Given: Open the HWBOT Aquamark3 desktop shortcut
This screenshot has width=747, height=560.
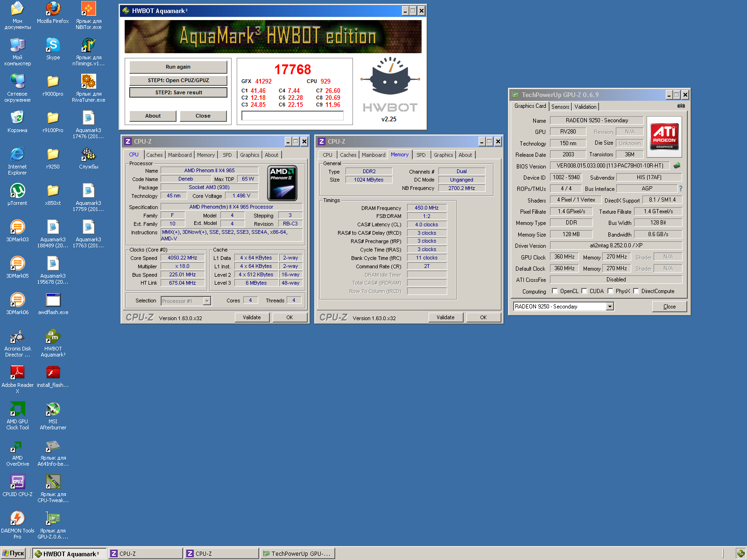Looking at the screenshot, I should tap(53, 343).
